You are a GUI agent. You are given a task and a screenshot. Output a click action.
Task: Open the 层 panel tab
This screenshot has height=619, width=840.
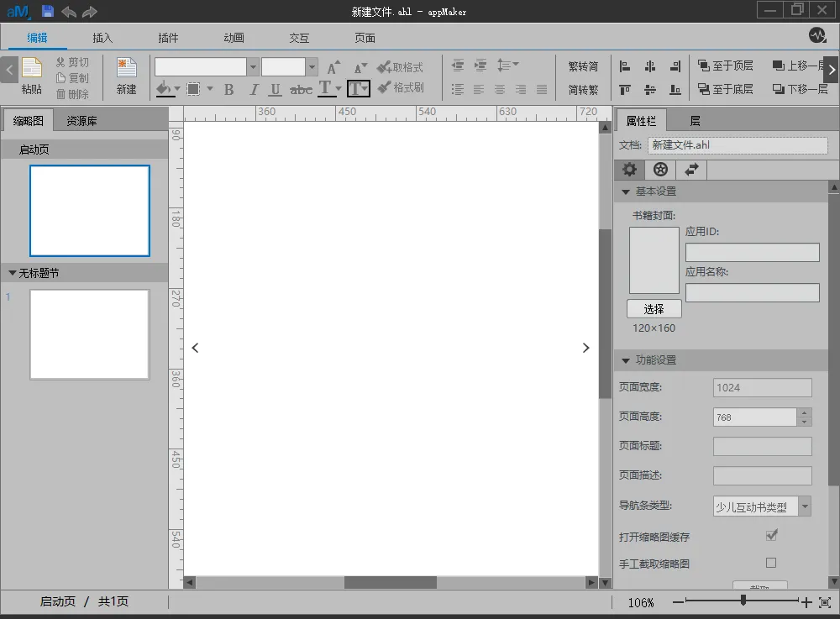click(x=695, y=121)
